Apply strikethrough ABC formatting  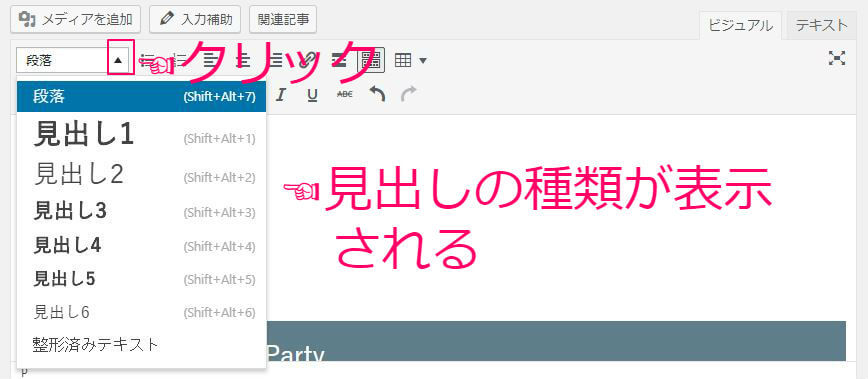344,95
